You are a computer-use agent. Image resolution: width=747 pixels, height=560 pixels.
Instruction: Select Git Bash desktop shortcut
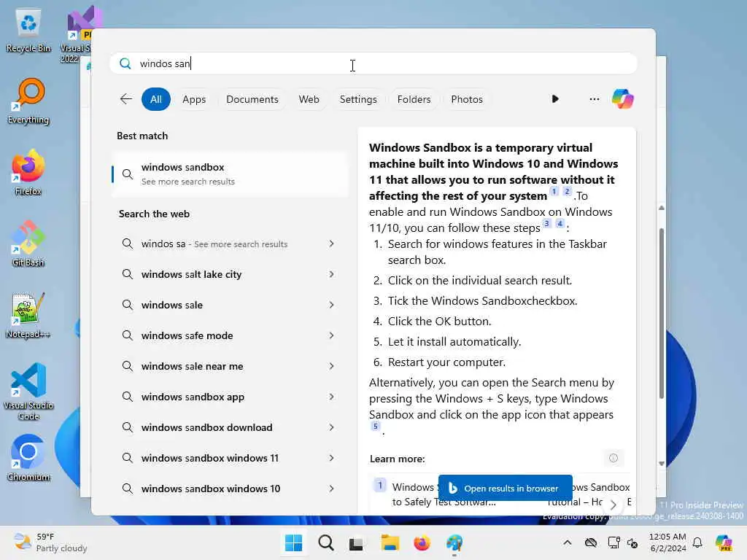pyautogui.click(x=28, y=244)
